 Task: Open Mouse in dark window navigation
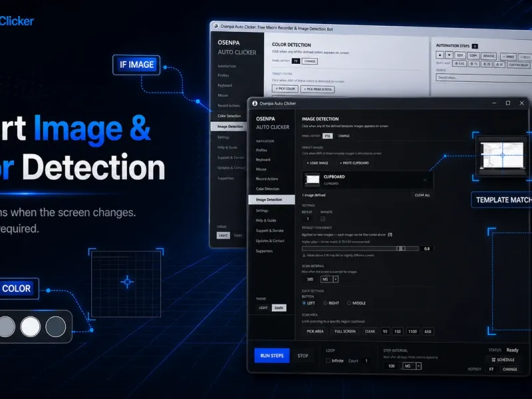(261, 169)
